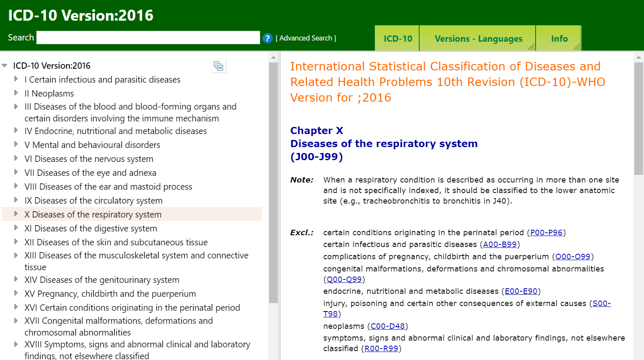Expand chapter XIII musculoskeletal system arrow
Image resolution: width=644 pixels, height=360 pixels.
coord(16,255)
